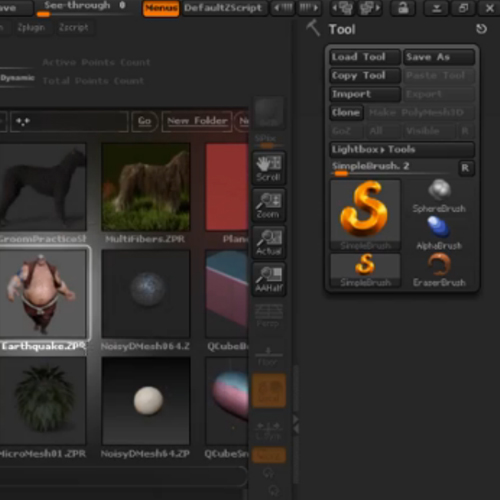Adjust the See-through slider

(85, 8)
